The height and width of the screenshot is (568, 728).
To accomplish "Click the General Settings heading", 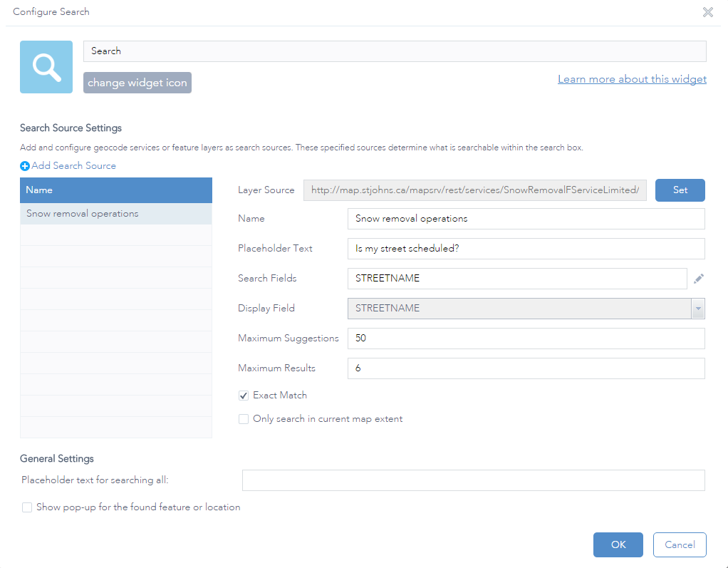I will point(57,459).
